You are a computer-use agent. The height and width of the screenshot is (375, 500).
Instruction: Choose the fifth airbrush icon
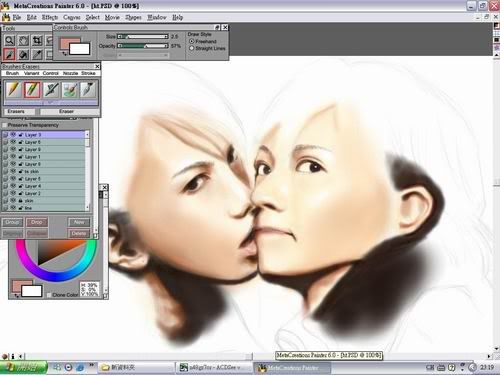[88, 89]
